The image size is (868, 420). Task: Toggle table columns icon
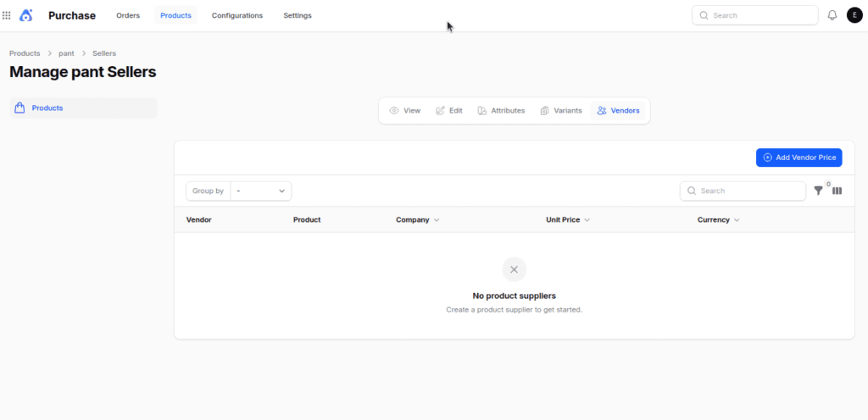(837, 191)
